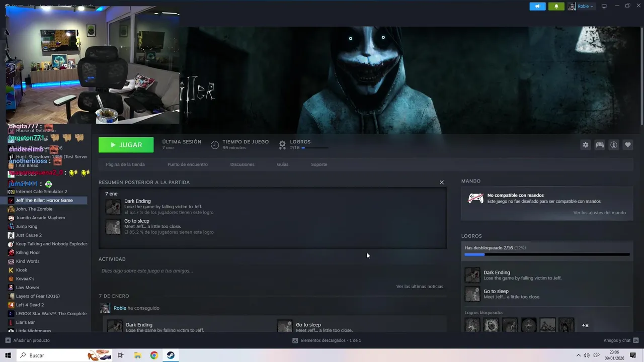Click fifth locked achievement icon
This screenshot has height=362, width=644.
(x=547, y=325)
